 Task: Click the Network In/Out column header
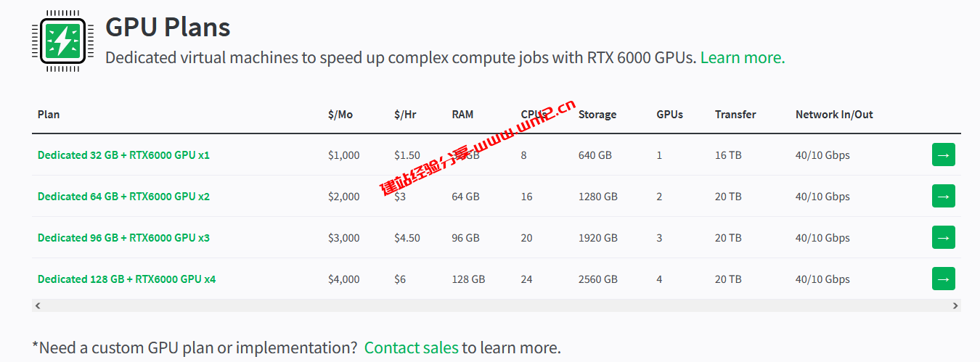click(833, 115)
